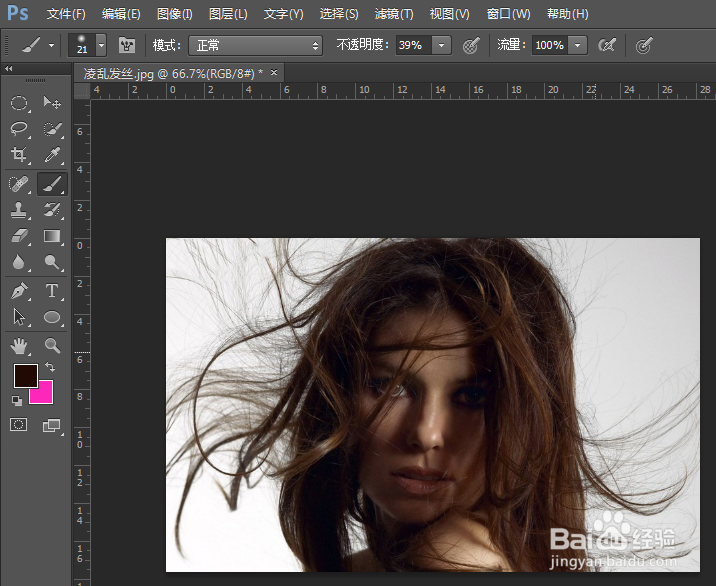Change the screen mode
The height and width of the screenshot is (586, 716).
(52, 426)
